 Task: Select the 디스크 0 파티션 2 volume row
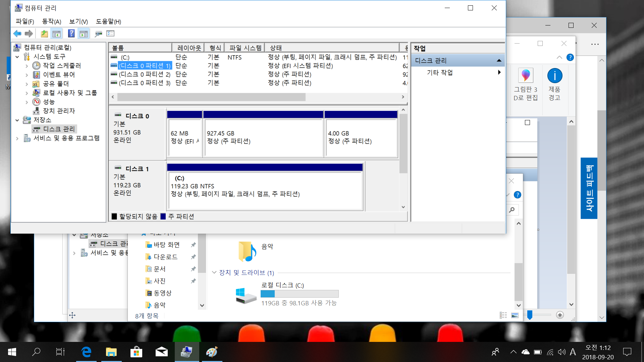(145, 74)
